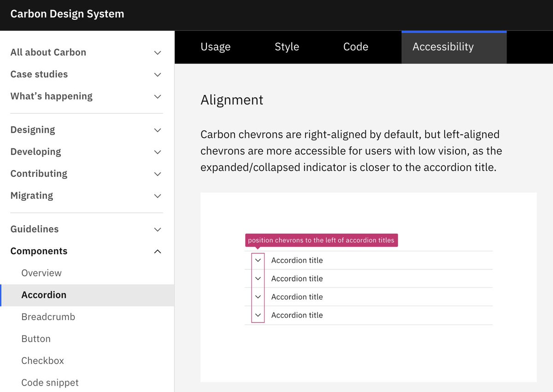Open the Code tab
Image resolution: width=553 pixels, height=392 pixels.
click(356, 47)
